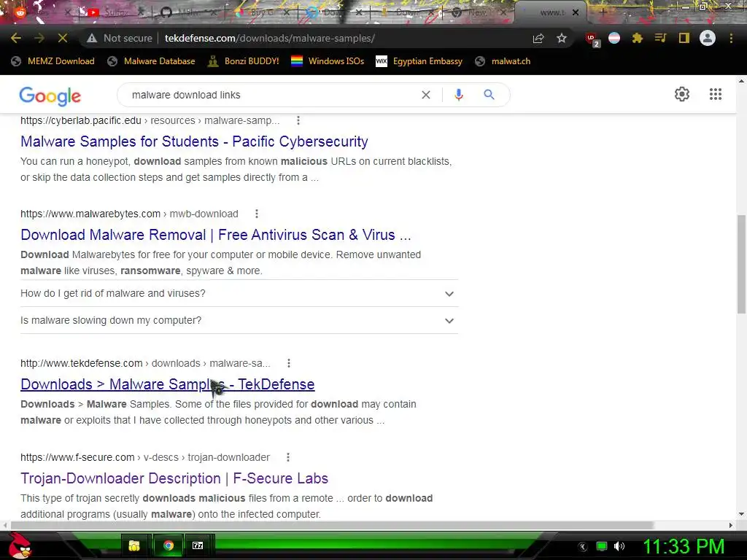Open Google quick settings gear

point(682,94)
